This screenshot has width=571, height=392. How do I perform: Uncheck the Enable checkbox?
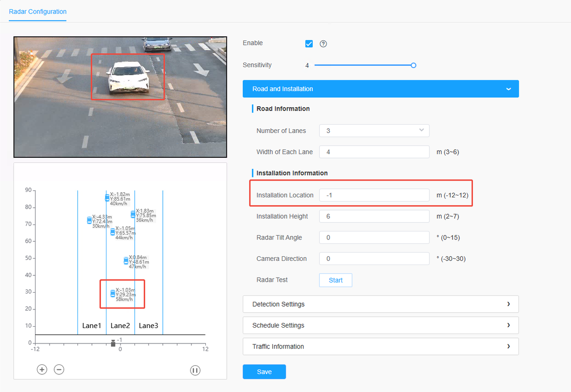click(x=309, y=44)
